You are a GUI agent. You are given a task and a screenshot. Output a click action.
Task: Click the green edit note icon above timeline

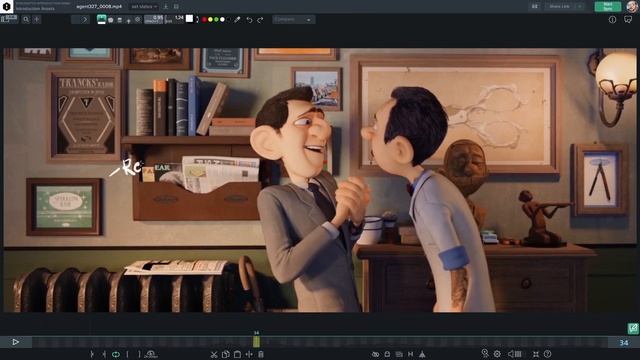click(633, 328)
